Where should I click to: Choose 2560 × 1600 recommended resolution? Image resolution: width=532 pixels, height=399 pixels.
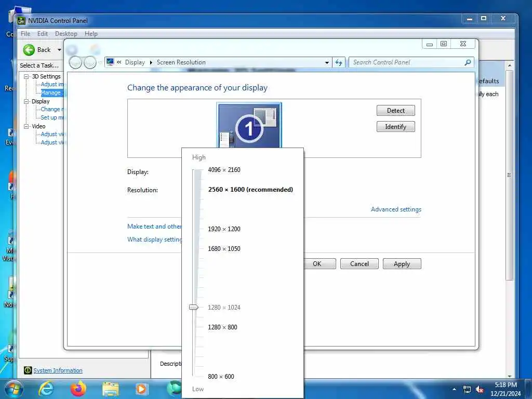pyautogui.click(x=250, y=190)
